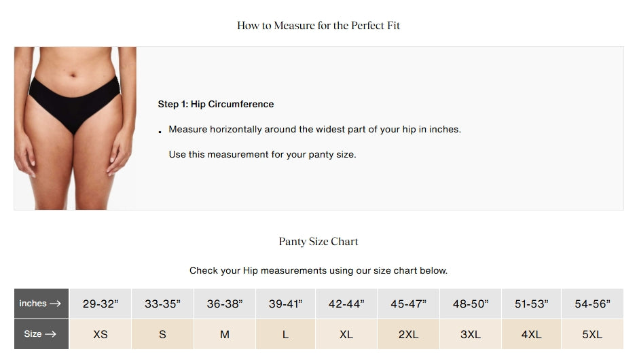Screen dimensions: 637x364
Task: Select XL in the size row
Action: (346, 334)
